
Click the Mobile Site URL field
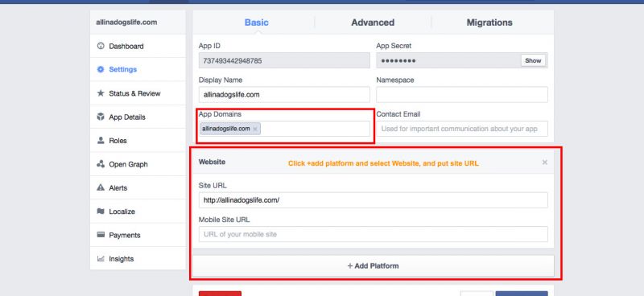click(x=373, y=234)
